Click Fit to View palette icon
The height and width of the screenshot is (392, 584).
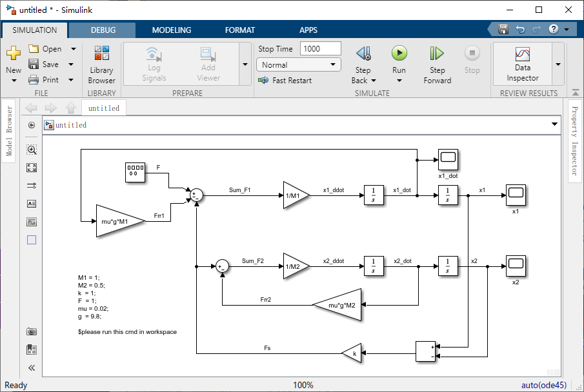pyautogui.click(x=32, y=168)
